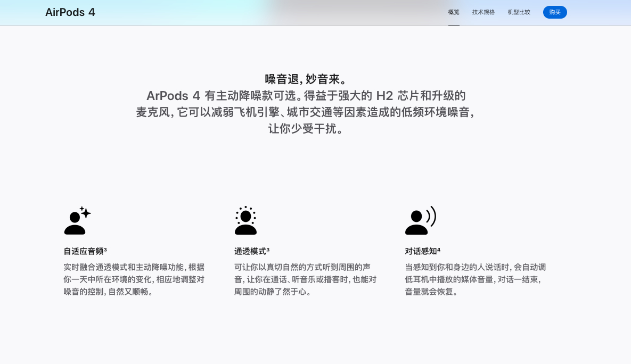Viewport: 631px width, 364px height.
Task: Click the 噪音退，妙音来。 headline
Action: (x=306, y=79)
